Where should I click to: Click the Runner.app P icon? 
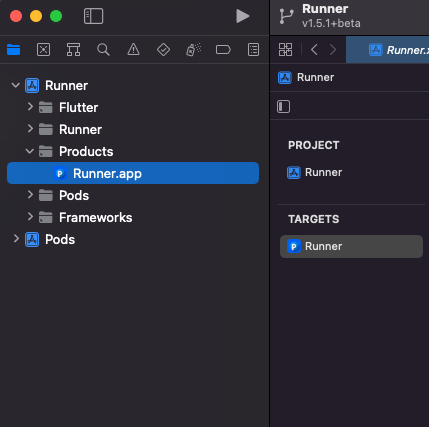click(60, 173)
